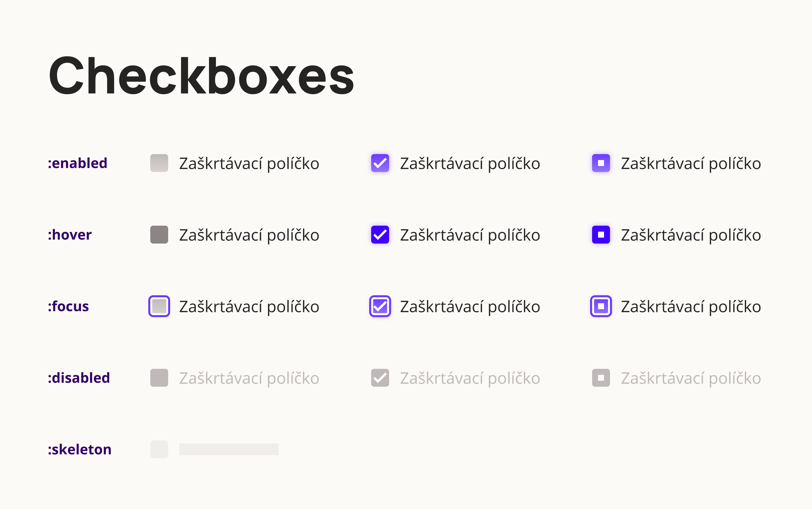Click the skeleton placeholder checkbox square
This screenshot has height=509, width=812.
159,449
